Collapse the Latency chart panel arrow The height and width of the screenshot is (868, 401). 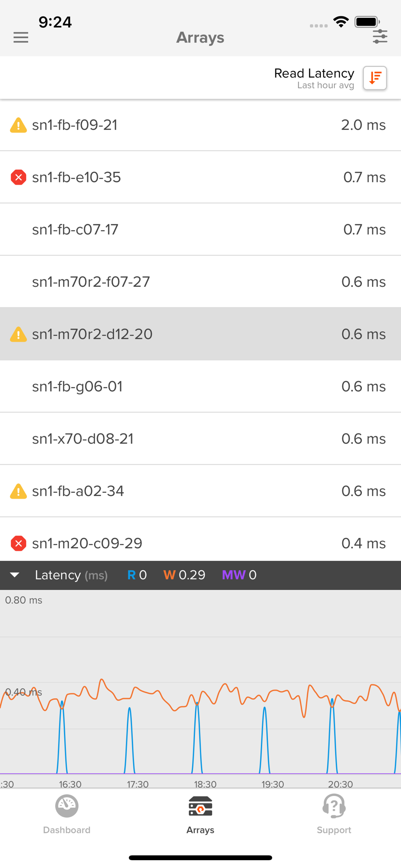tap(15, 575)
